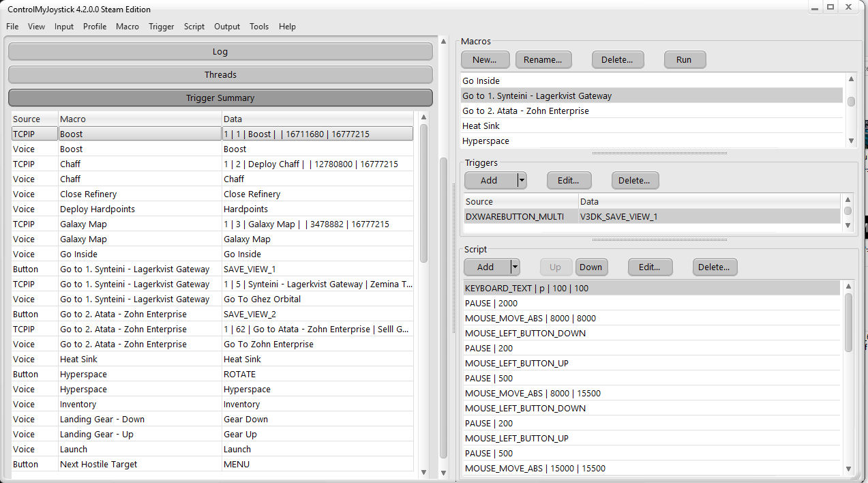Screen dimensions: 868x483
Task: Move script line Down
Action: point(590,267)
